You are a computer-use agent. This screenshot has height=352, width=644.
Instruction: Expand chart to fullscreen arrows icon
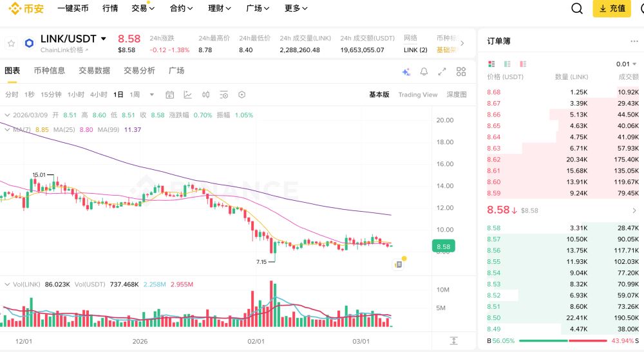tap(442, 72)
